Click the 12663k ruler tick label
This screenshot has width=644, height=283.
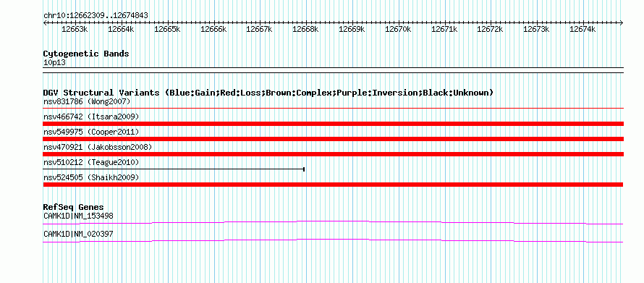click(75, 30)
